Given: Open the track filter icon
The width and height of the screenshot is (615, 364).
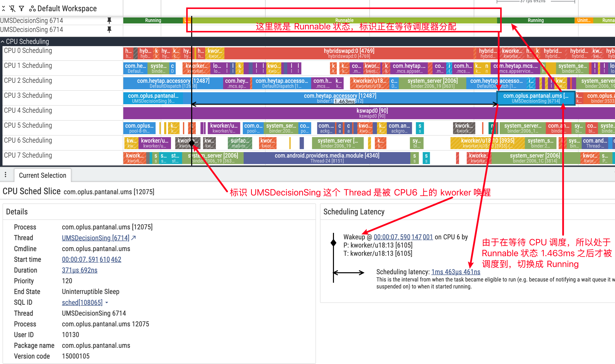Looking at the screenshot, I should pyautogui.click(x=22, y=9).
